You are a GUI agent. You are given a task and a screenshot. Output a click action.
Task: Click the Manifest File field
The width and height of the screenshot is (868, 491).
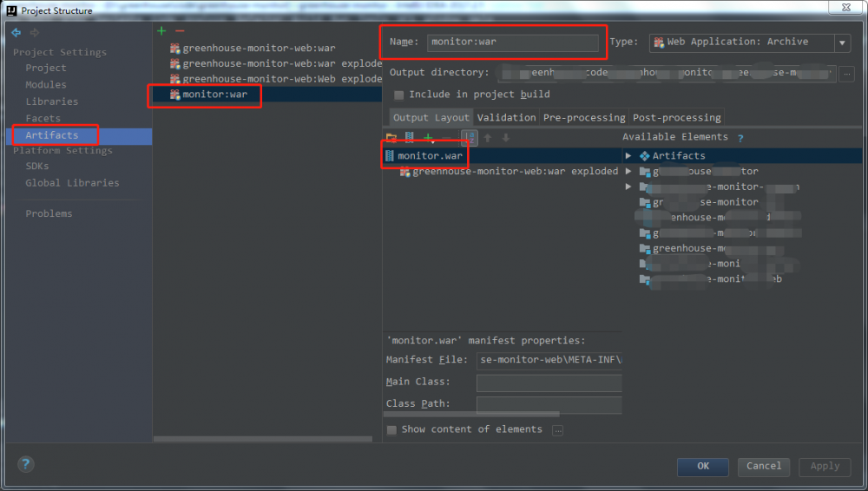[549, 360]
